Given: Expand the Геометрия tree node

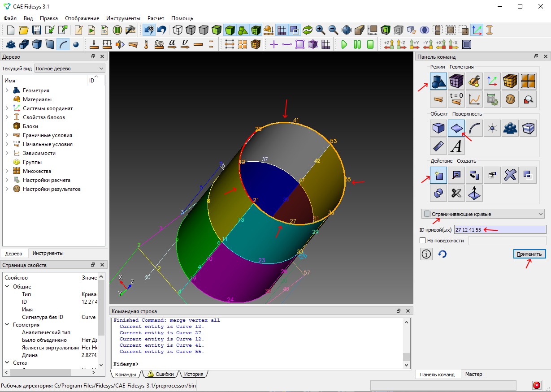Looking at the screenshot, I should 7,90.
